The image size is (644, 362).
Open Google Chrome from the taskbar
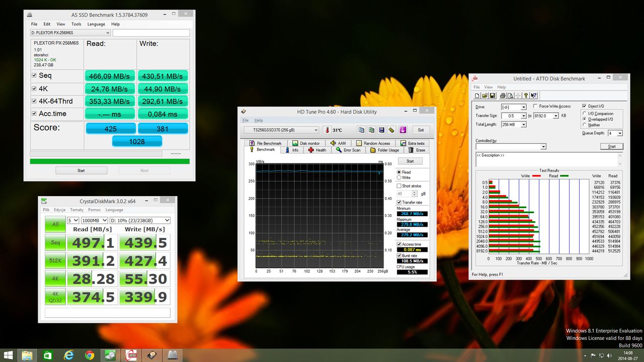[90, 355]
